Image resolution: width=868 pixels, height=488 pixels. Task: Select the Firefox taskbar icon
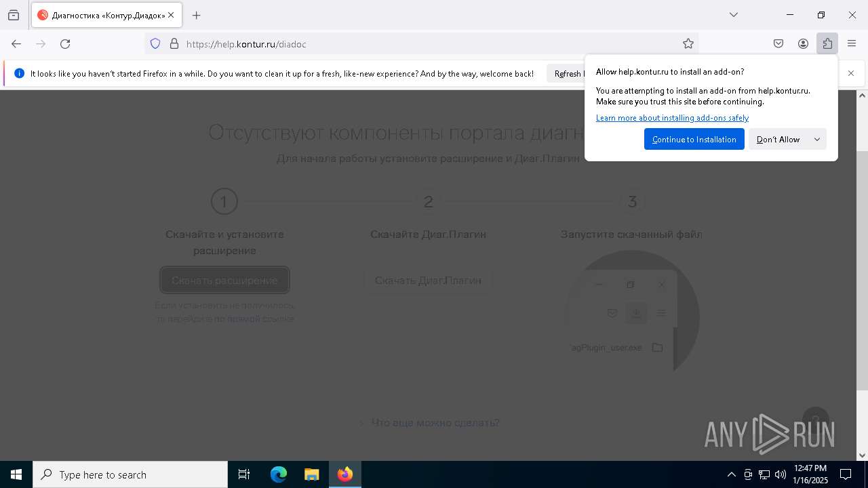coord(345,474)
